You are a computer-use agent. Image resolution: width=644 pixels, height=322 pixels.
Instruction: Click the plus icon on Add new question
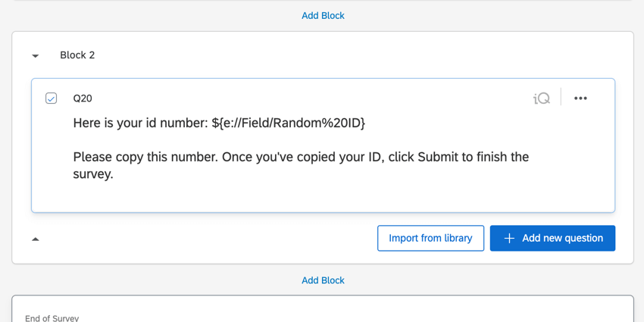509,238
